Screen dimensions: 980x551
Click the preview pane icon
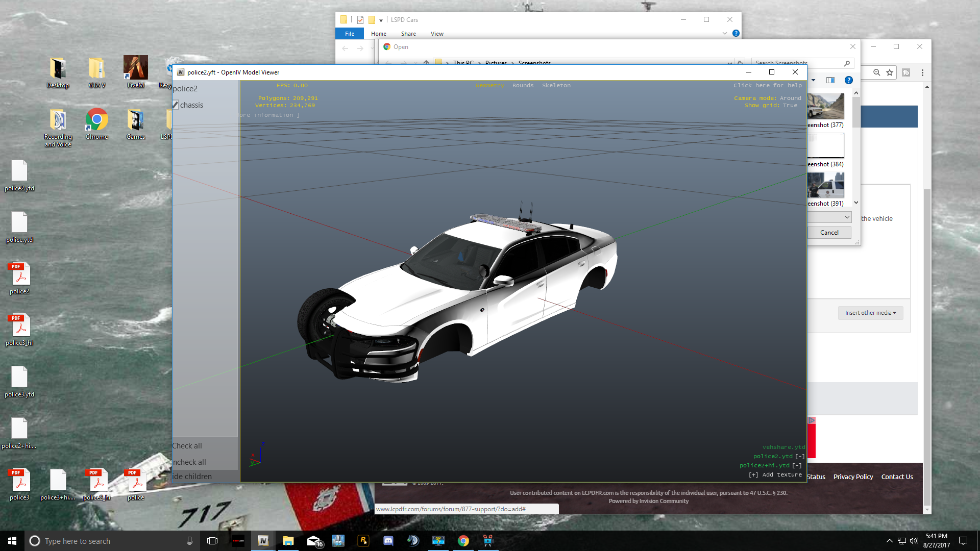pyautogui.click(x=830, y=80)
